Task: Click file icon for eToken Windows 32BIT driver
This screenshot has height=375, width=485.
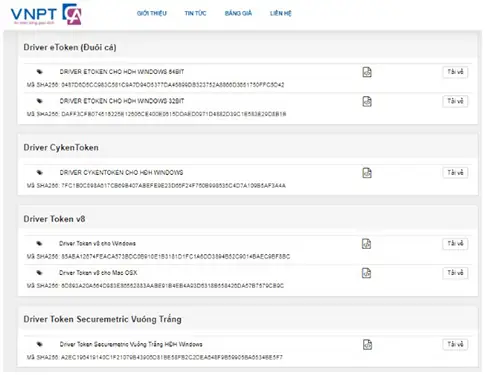Action: [x=367, y=101]
